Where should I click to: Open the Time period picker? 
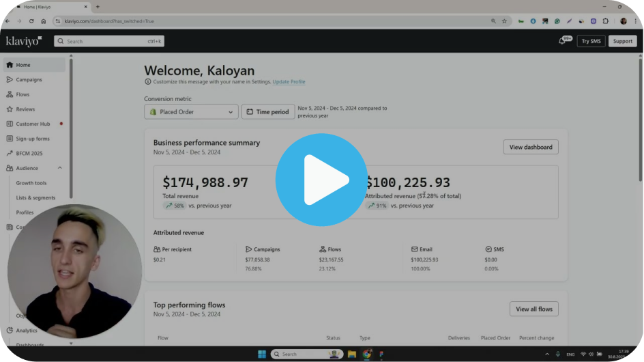[x=268, y=112]
